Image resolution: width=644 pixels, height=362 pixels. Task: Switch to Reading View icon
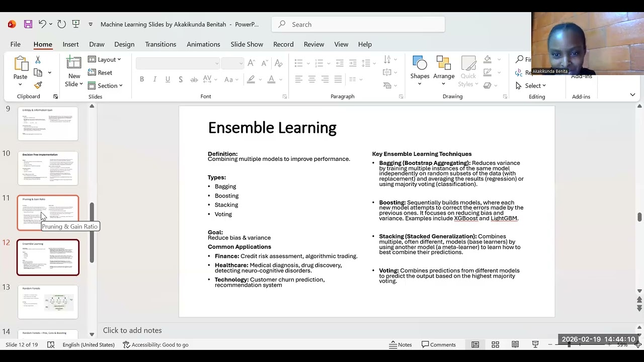coord(515,344)
